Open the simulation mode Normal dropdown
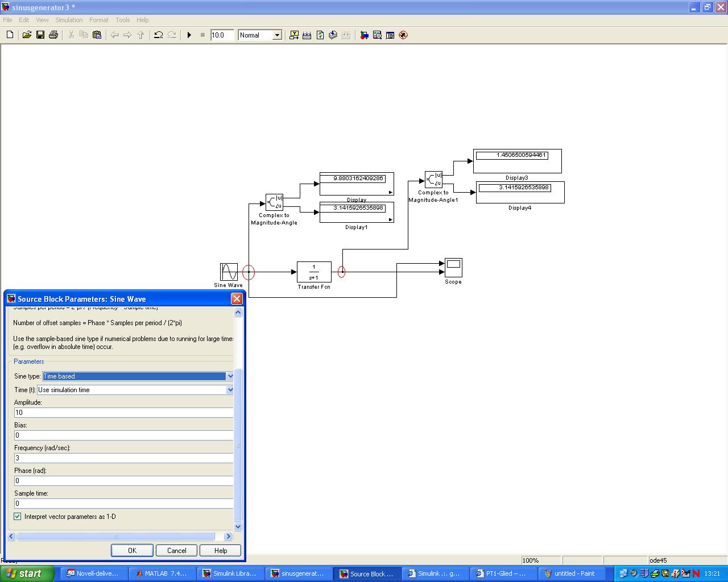This screenshot has width=728, height=582. (277, 35)
